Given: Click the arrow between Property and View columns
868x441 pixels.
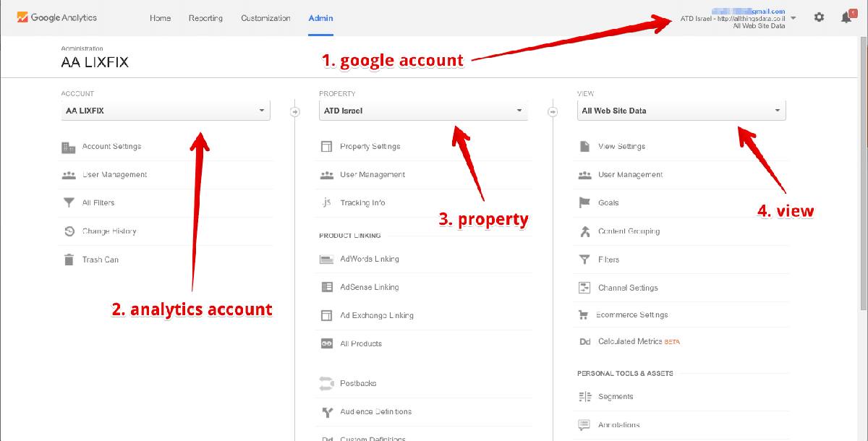Looking at the screenshot, I should tap(553, 111).
